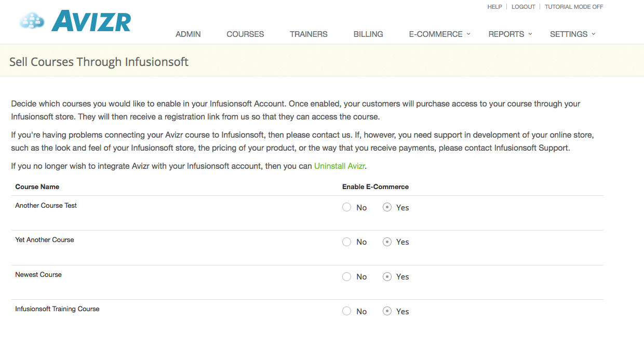Click the Help link

tap(494, 7)
